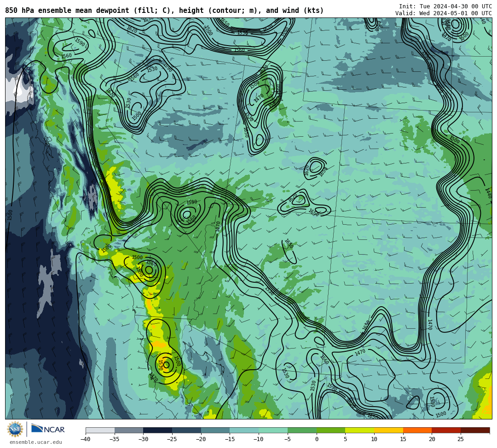Screen dimensions: 497x448
Task: Click the NCAR logo
Action: (x=48, y=429)
